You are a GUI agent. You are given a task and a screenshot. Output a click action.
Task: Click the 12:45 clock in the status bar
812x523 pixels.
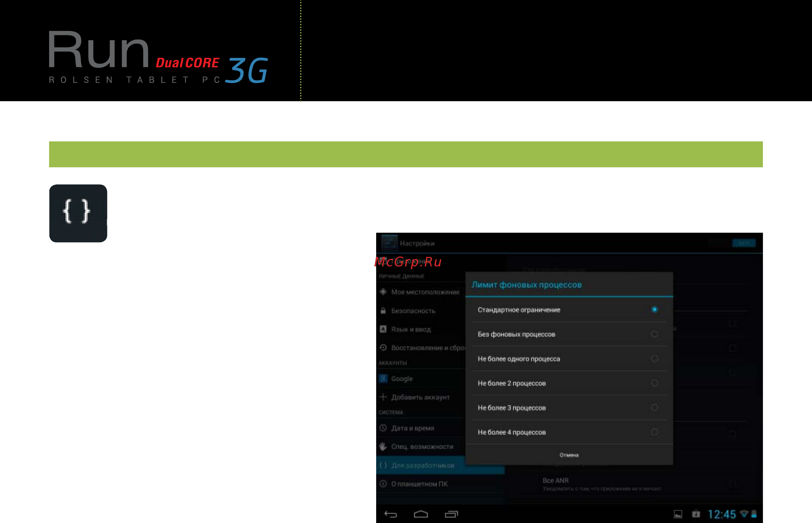722,514
